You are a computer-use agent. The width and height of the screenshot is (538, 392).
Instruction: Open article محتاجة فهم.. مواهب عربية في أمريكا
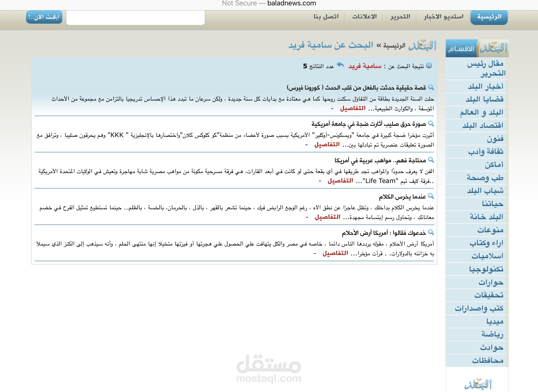point(380,160)
